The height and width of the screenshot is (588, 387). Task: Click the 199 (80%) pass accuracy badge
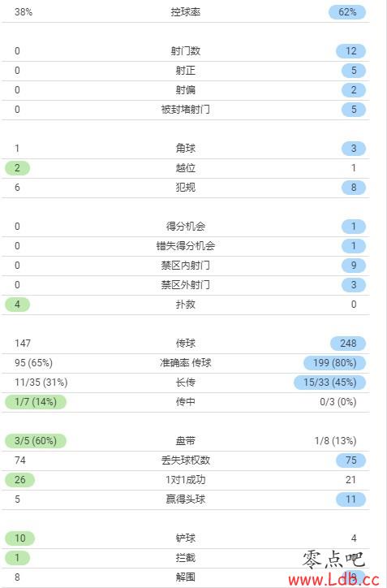click(x=334, y=363)
